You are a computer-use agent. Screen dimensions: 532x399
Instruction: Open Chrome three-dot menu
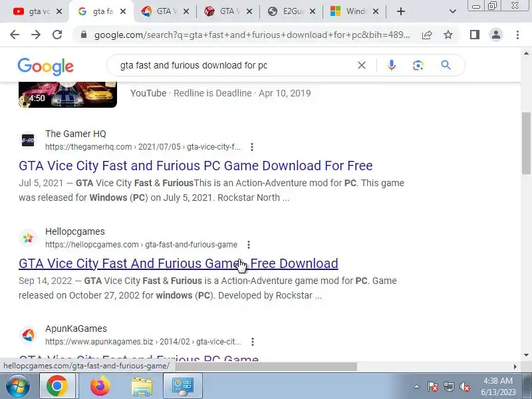point(517,35)
